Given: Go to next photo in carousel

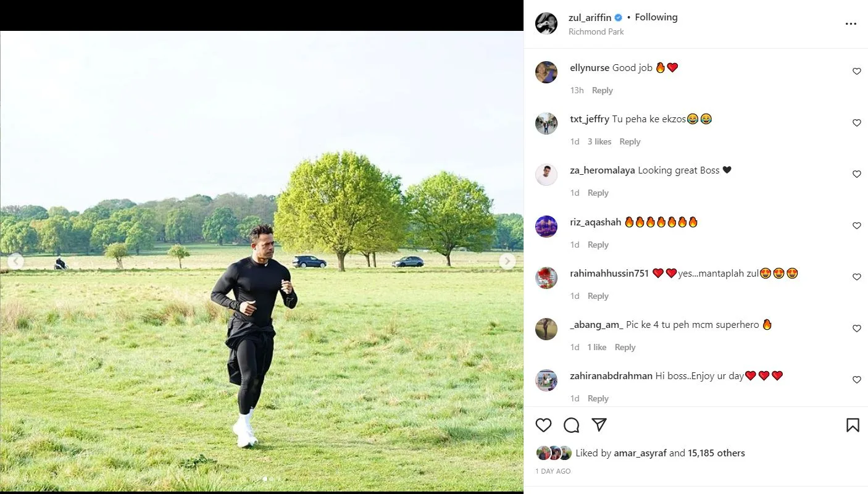Looking at the screenshot, I should pyautogui.click(x=507, y=261).
